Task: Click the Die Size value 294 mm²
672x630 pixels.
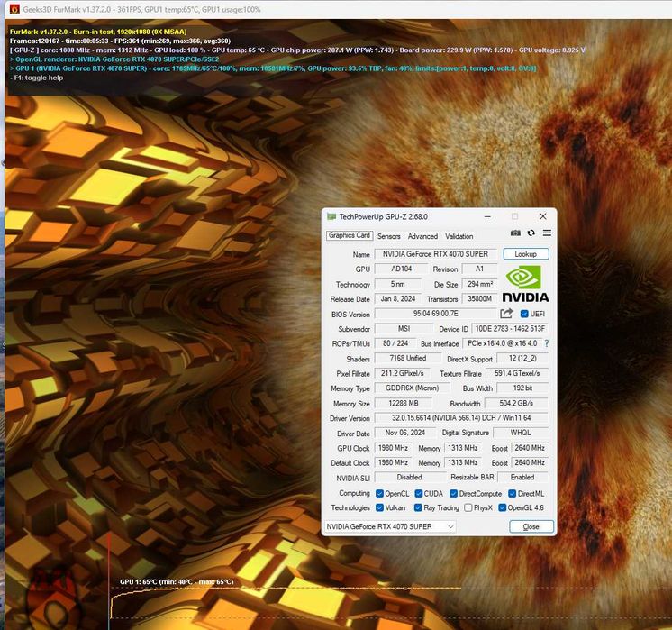Action: (x=480, y=284)
